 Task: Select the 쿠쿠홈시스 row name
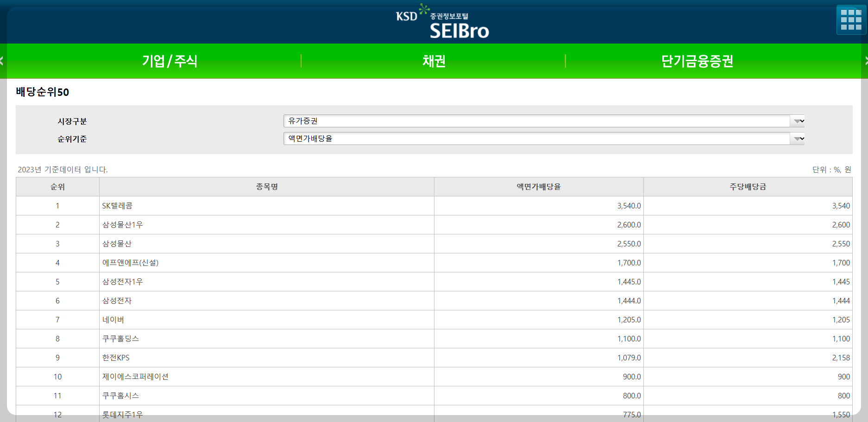click(x=120, y=396)
